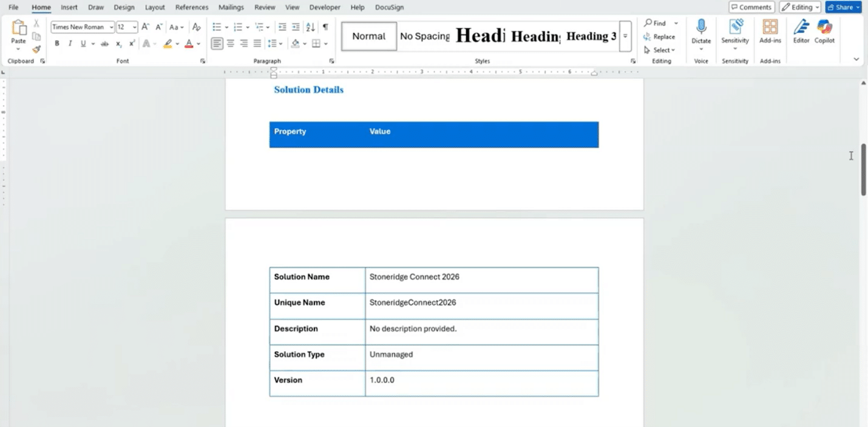Increase paragraph indent
Image resolution: width=868 pixels, height=427 pixels.
[x=296, y=27]
